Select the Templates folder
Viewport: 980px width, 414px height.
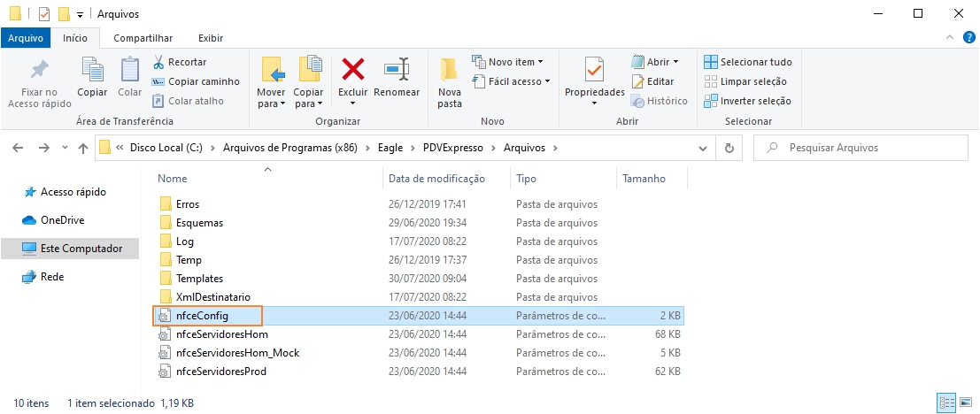[199, 279]
